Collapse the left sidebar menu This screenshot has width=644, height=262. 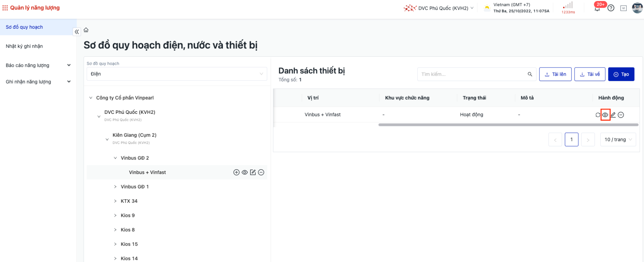[x=77, y=32]
